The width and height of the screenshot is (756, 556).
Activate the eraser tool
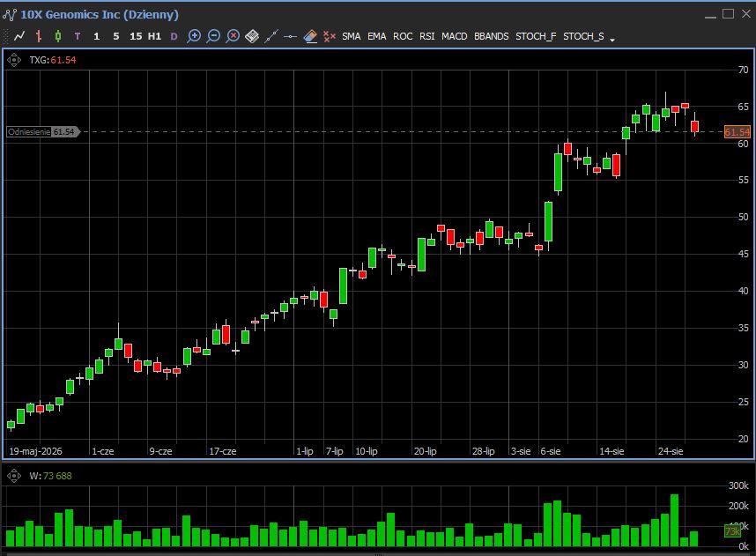(x=310, y=36)
